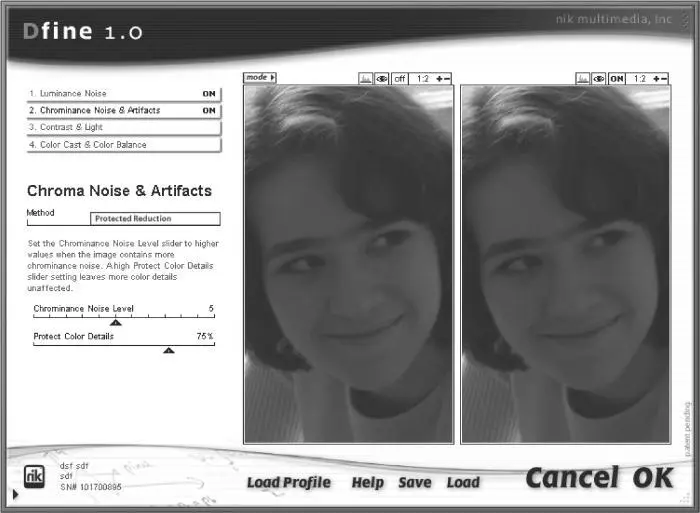Switch left preview filter from off

click(x=399, y=78)
